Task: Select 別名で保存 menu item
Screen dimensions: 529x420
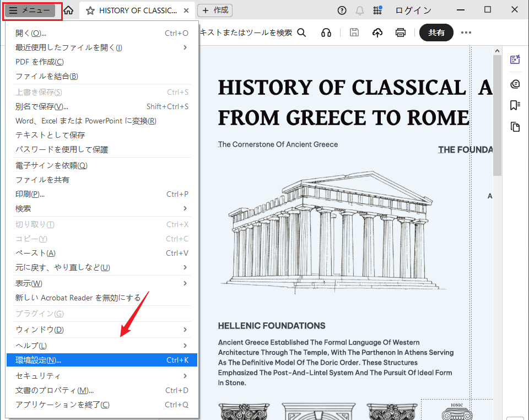Action: (x=101, y=106)
